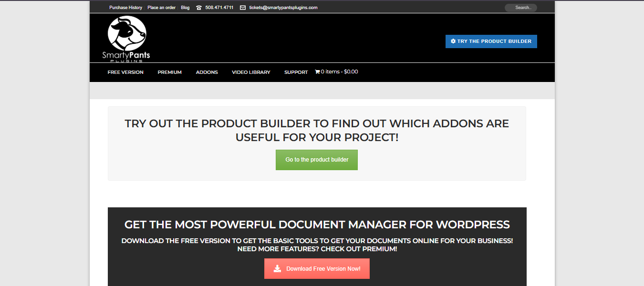View cart showing 0 items - $0.00
644x286 pixels.
click(336, 72)
